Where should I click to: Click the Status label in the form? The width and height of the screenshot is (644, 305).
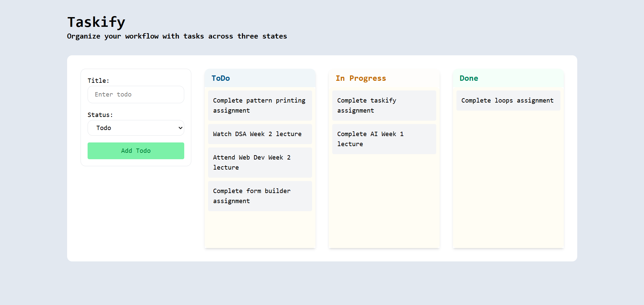click(100, 115)
